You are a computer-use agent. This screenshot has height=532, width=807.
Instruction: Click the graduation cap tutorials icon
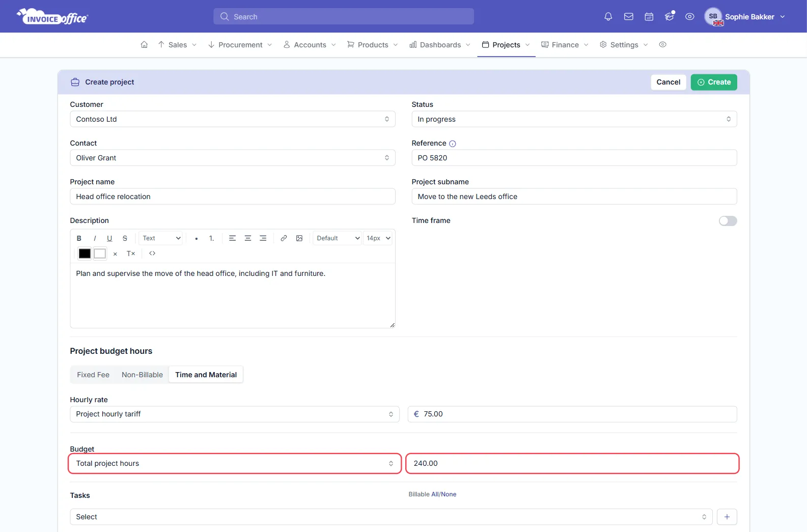tap(670, 17)
